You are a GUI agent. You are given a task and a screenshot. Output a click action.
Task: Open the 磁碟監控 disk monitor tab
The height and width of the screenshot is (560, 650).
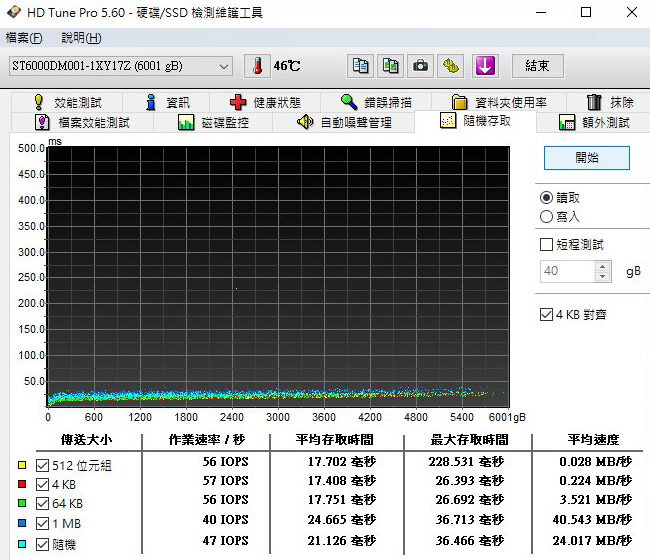[x=213, y=122]
